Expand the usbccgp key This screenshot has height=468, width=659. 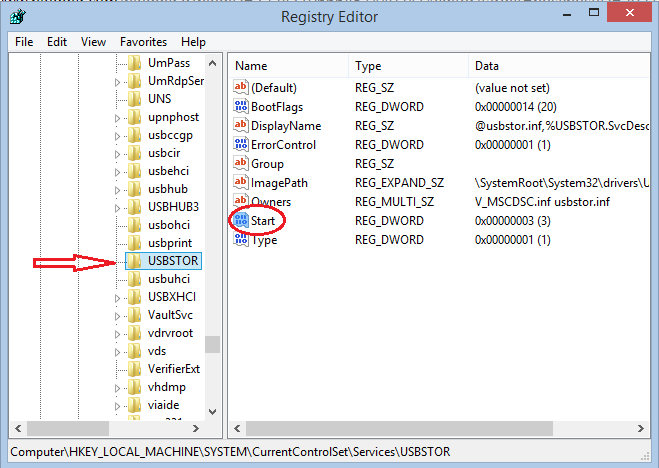(118, 137)
